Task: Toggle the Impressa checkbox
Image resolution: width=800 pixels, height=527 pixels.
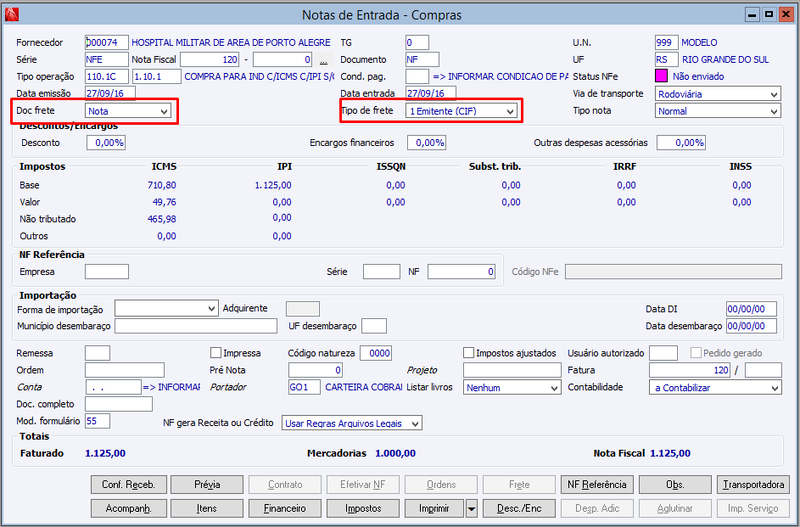Action: point(215,353)
